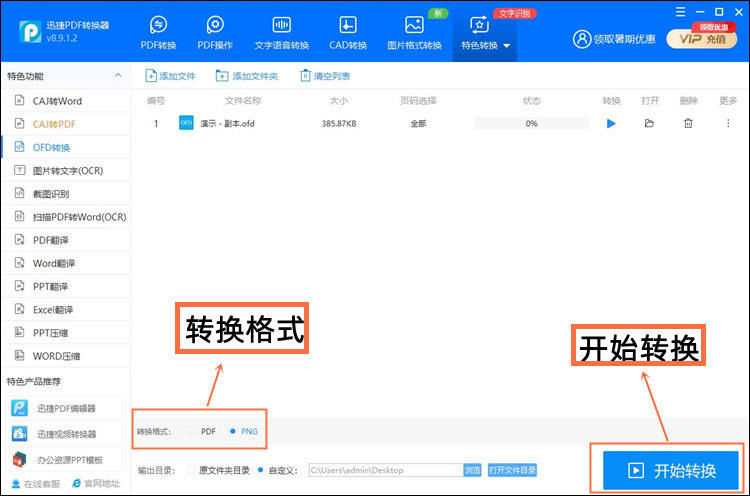Open 办公资源PPT模板 product recommendation
The width and height of the screenshot is (750, 496).
(x=66, y=460)
